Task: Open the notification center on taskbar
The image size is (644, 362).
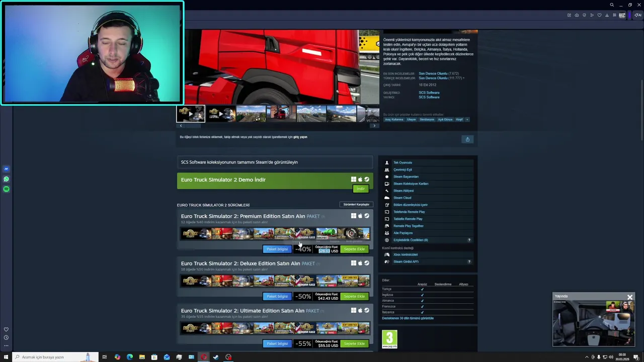Action: click(636, 357)
